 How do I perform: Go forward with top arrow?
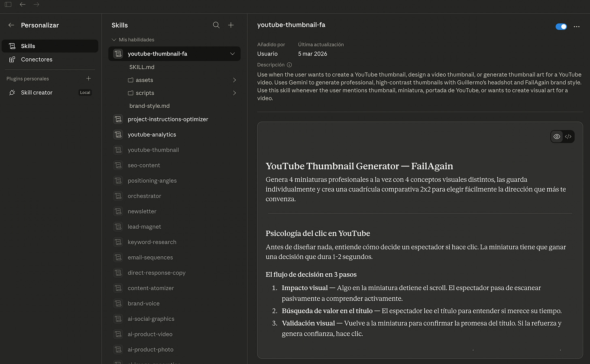coord(36,4)
